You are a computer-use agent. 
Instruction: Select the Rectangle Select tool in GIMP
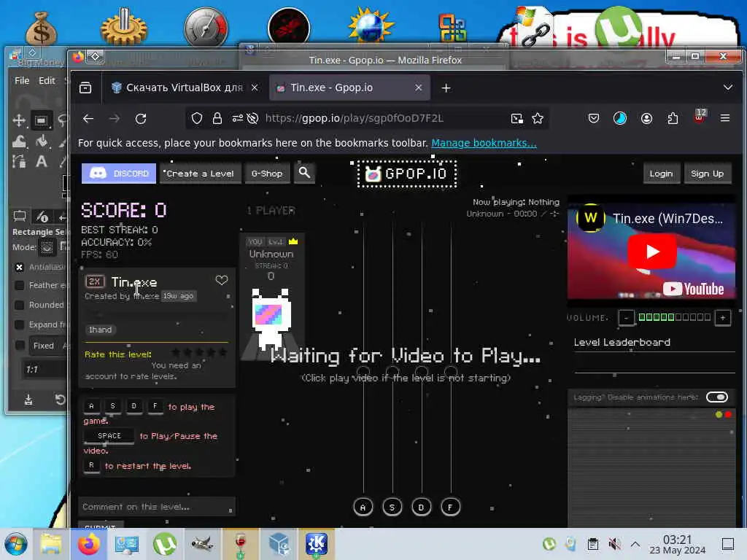42,120
